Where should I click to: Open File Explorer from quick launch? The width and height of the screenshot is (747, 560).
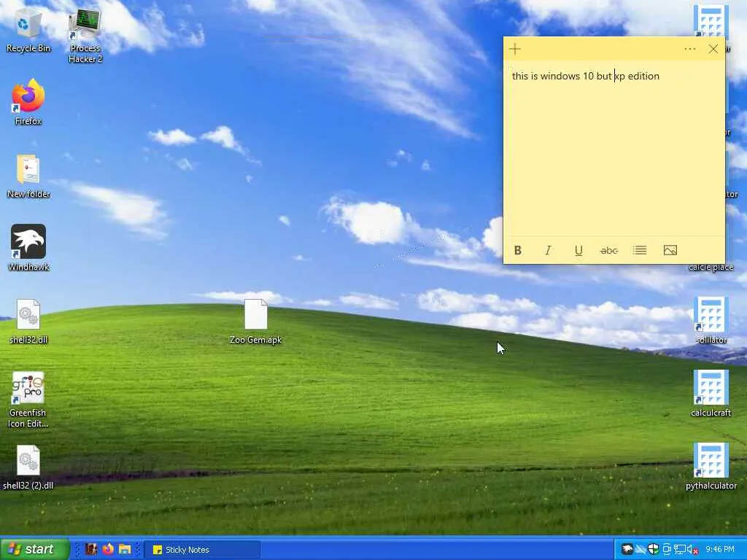[125, 549]
